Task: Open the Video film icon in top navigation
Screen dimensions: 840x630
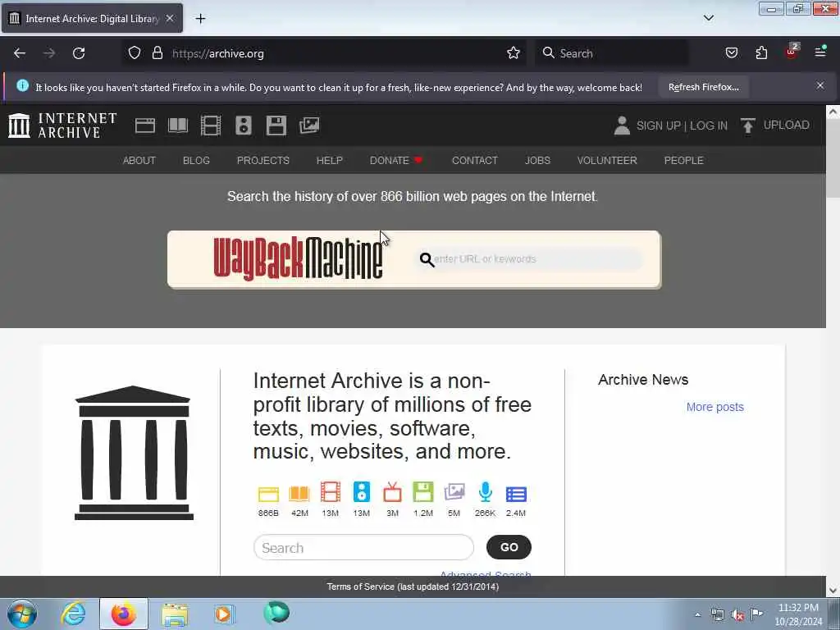Action: pos(211,126)
